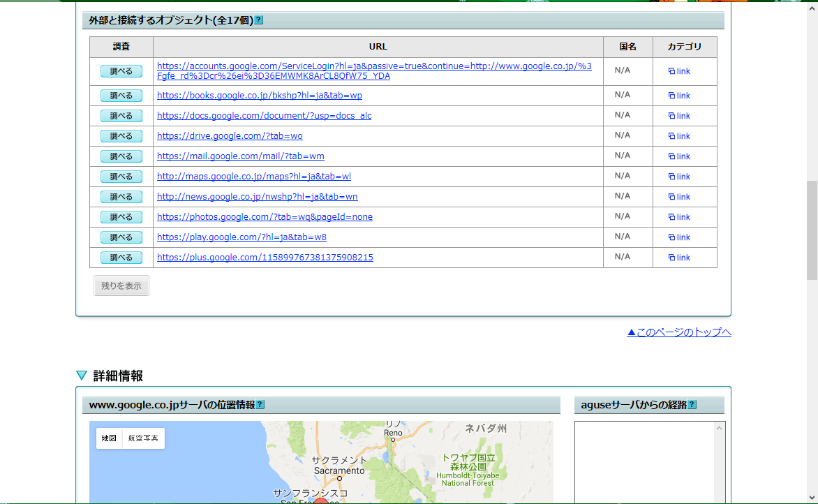Click 調べる for books.google.co.jp row
This screenshot has height=504, width=818.
tap(121, 96)
